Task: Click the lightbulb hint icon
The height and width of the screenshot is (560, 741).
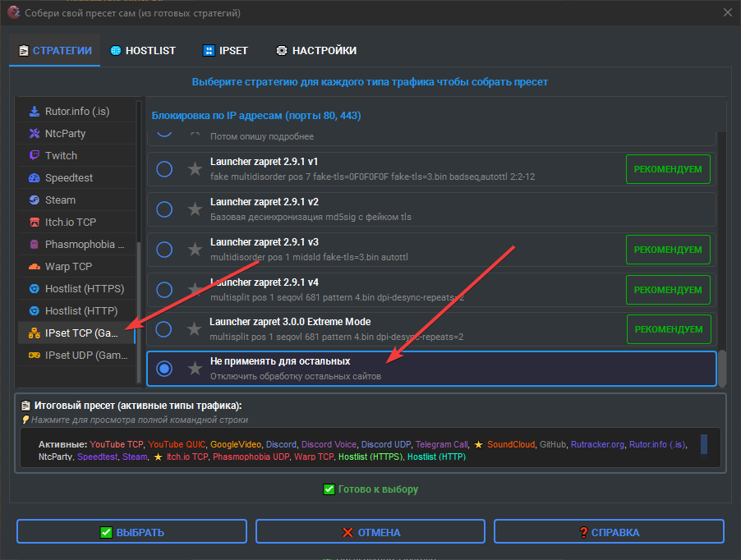Action: 25,420
